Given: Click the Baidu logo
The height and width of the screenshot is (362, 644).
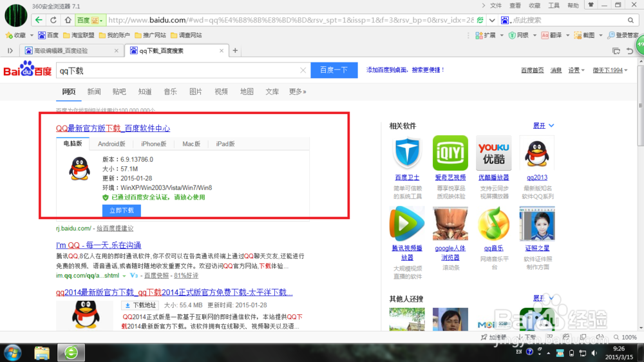Looking at the screenshot, I should [28, 70].
